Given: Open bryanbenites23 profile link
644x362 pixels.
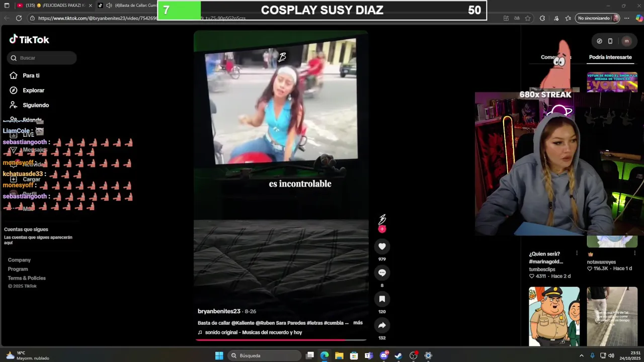Looking at the screenshot, I should point(219,311).
